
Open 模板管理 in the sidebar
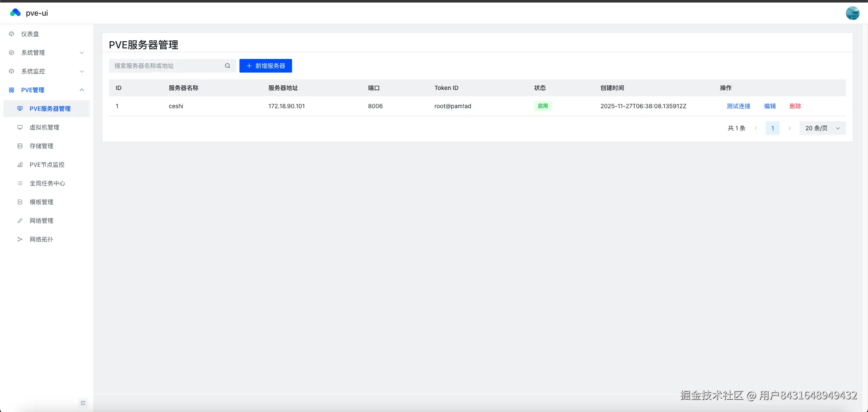tap(47, 202)
